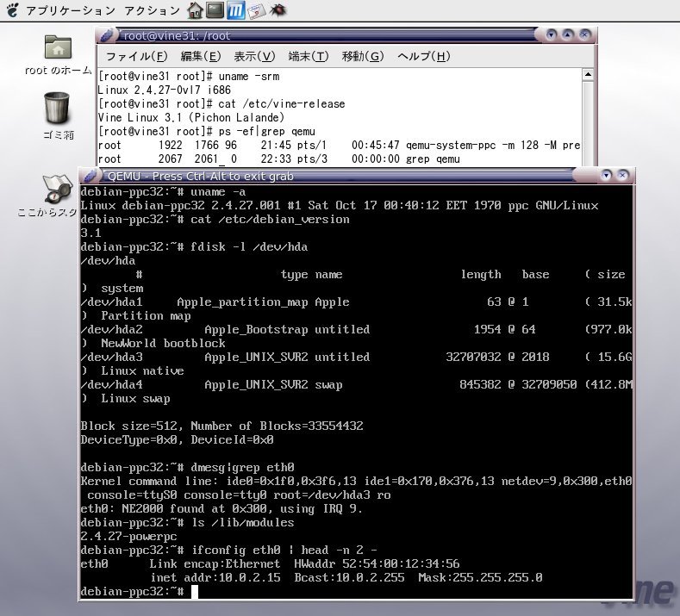Click 'inet addr:10.0.2.15' text in QEMU
The height and width of the screenshot is (616, 680).
pyautogui.click(x=215, y=578)
